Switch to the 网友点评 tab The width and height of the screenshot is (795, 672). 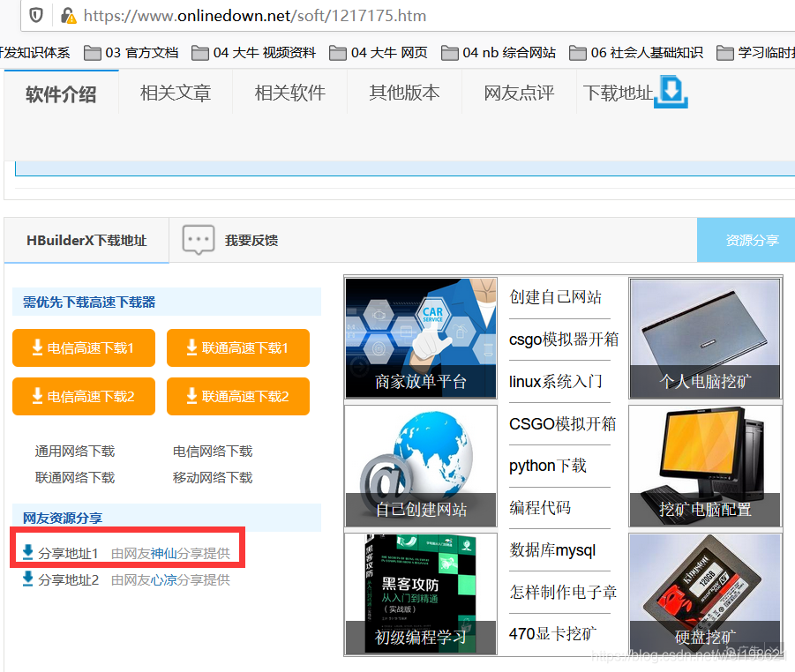point(519,93)
